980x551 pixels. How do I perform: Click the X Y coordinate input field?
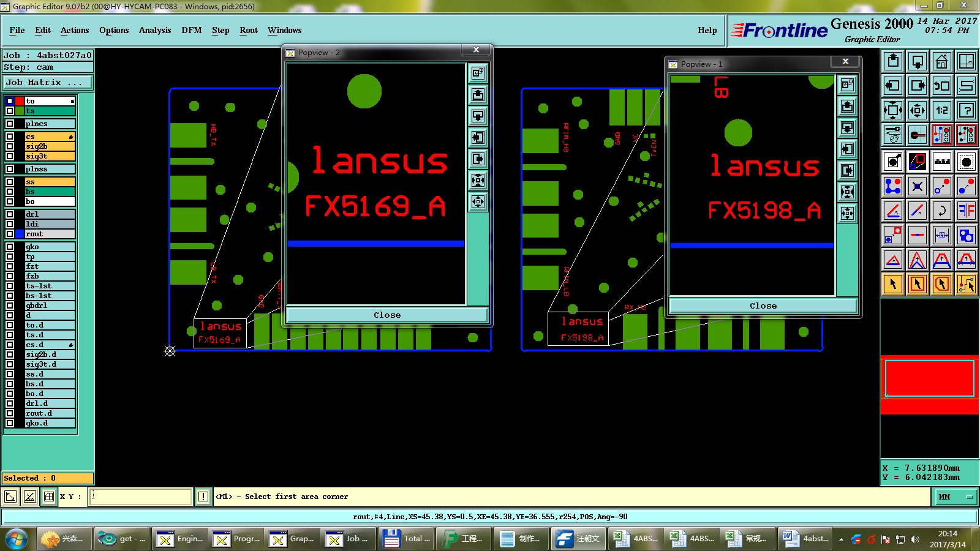click(x=141, y=497)
